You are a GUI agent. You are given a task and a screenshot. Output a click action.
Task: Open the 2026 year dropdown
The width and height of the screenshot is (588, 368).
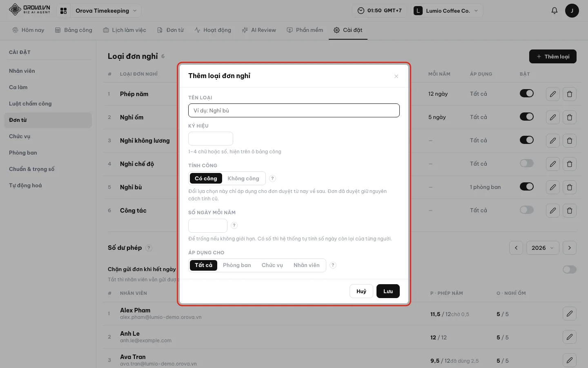542,248
